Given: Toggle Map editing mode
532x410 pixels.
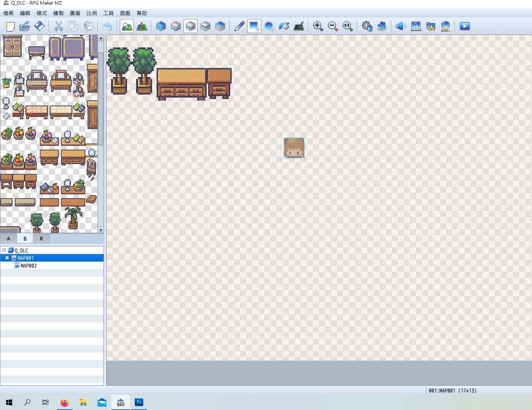Looking at the screenshot, I should [127, 26].
